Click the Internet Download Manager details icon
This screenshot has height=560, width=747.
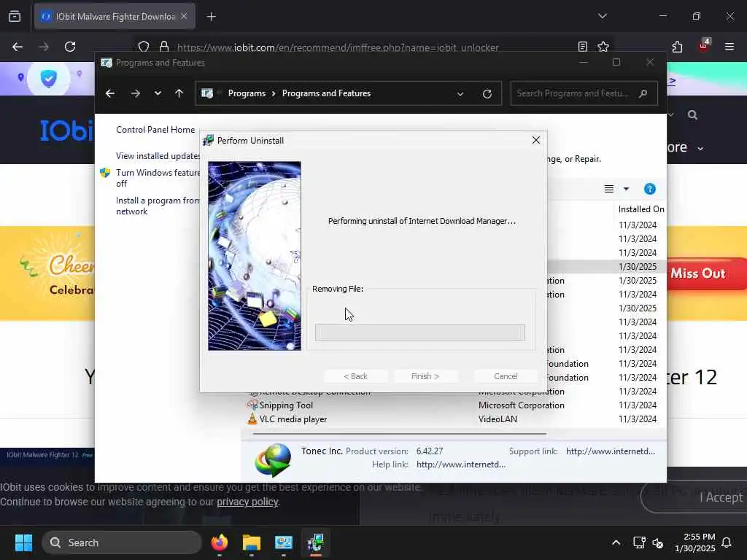click(x=273, y=460)
